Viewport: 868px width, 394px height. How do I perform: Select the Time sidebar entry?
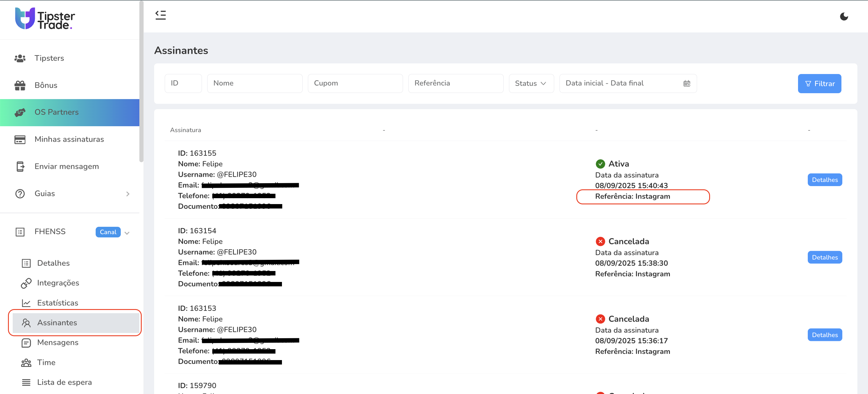(76, 363)
